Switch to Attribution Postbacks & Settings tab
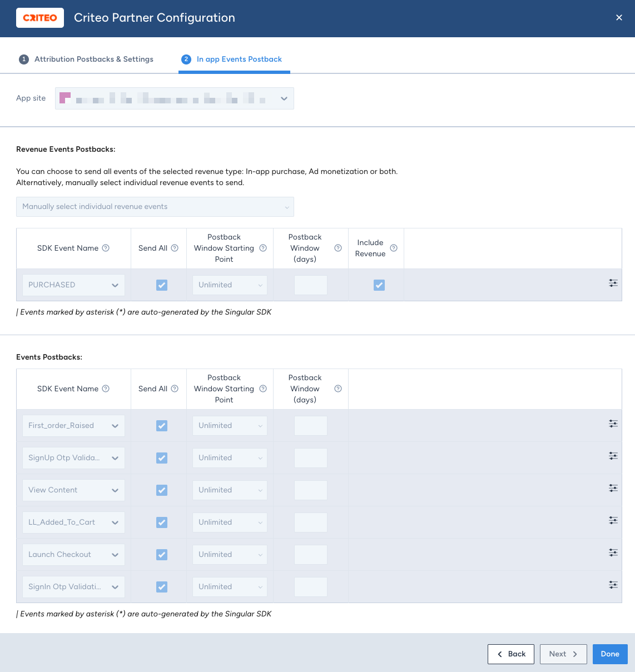 click(86, 59)
